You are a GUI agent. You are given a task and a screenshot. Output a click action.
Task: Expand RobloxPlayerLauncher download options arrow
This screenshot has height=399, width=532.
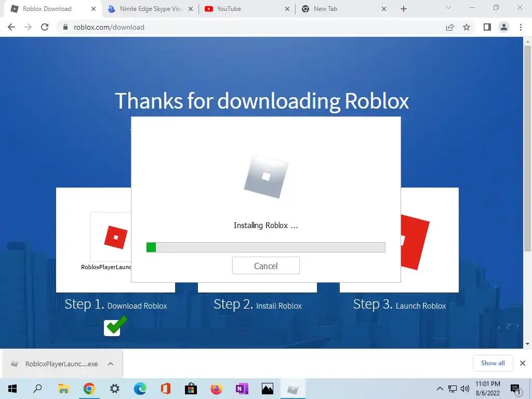111,364
